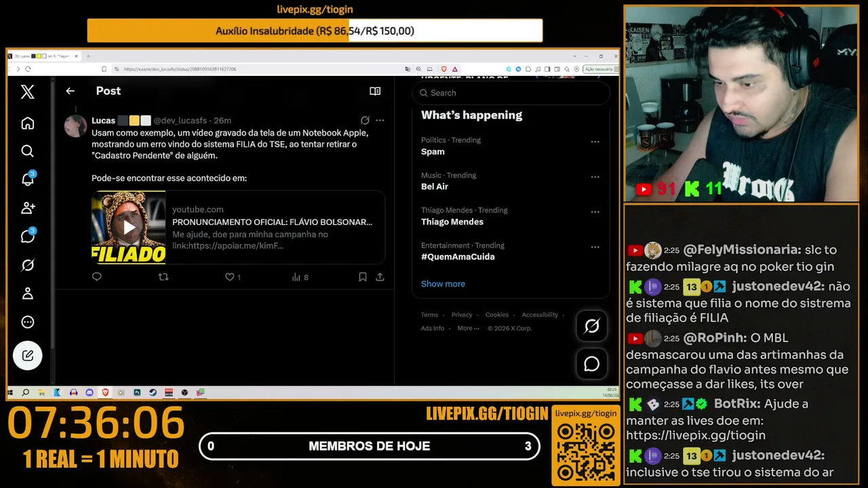Viewport: 868px width, 488px height.
Task: Open the floating chat messages button
Action: 592,364
